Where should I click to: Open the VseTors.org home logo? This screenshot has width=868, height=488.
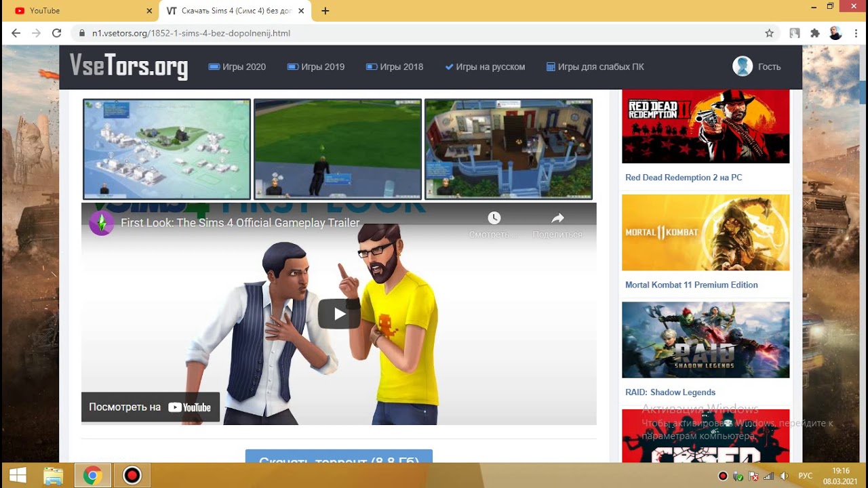tap(128, 66)
